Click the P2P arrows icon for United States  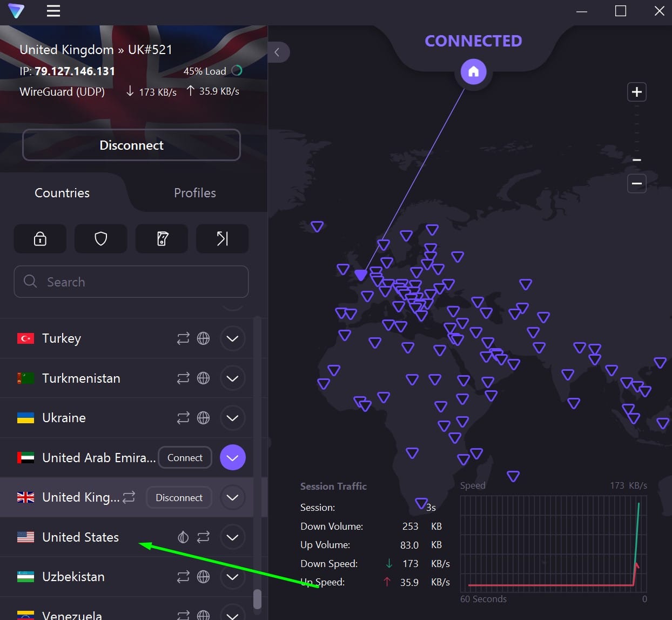point(203,537)
